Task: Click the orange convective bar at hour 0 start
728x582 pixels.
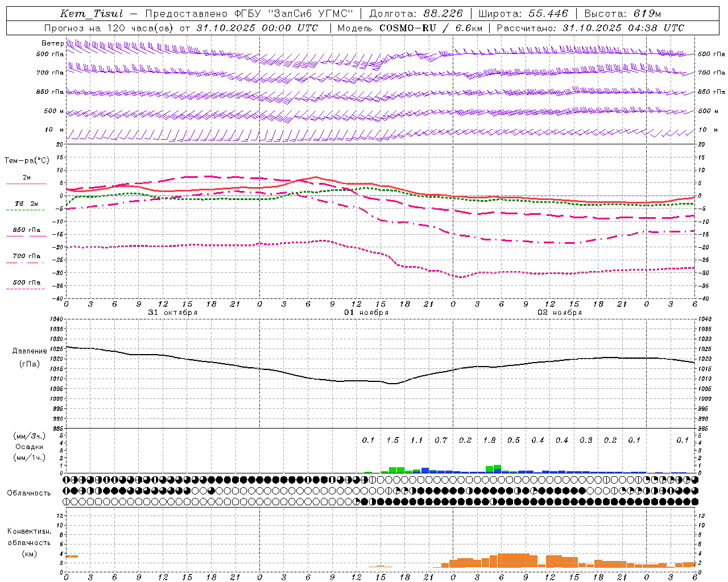Action: point(72,556)
